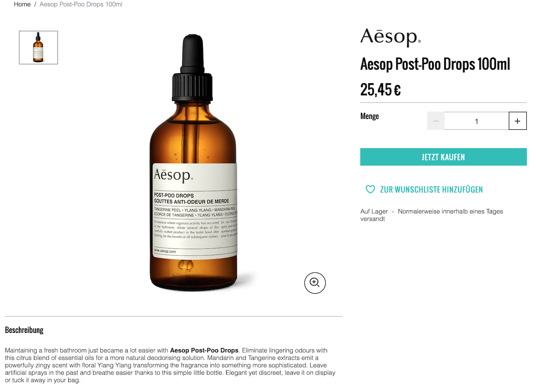Screen dimensions: 536x392
Task: Decrease quantity with the minus button
Action: (436, 121)
